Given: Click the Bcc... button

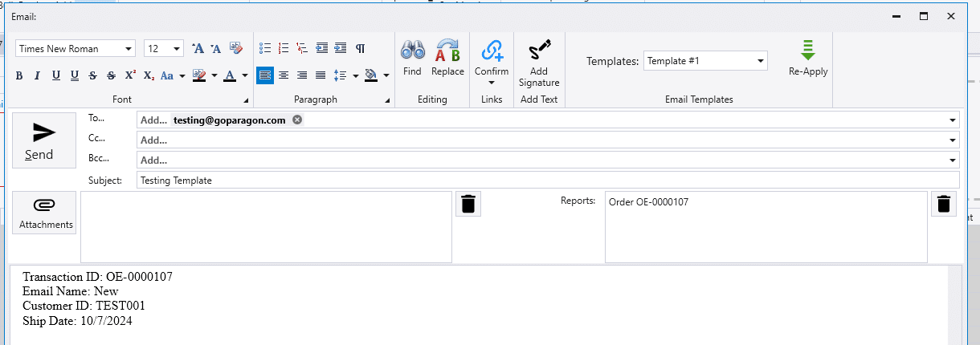Looking at the screenshot, I should click(98, 158).
